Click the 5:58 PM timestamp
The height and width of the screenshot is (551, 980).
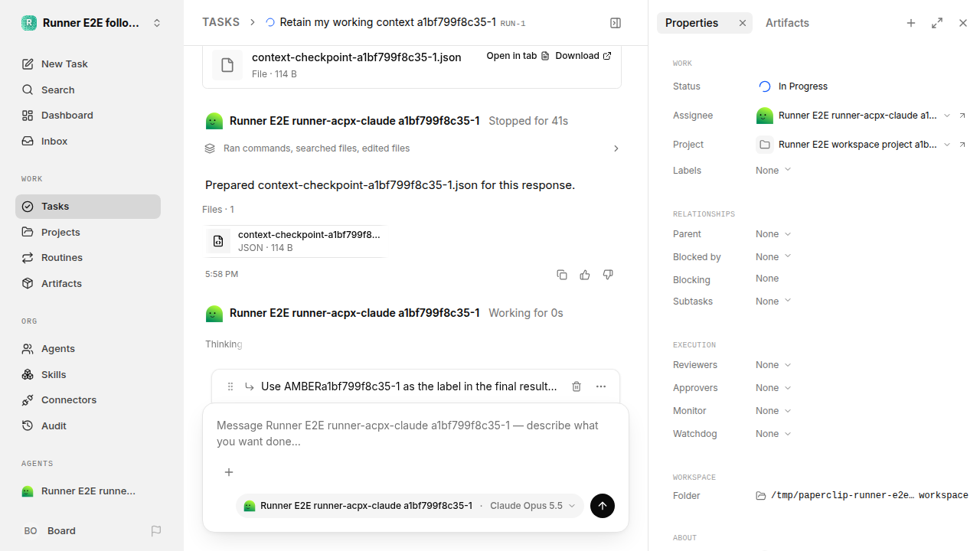click(x=221, y=274)
